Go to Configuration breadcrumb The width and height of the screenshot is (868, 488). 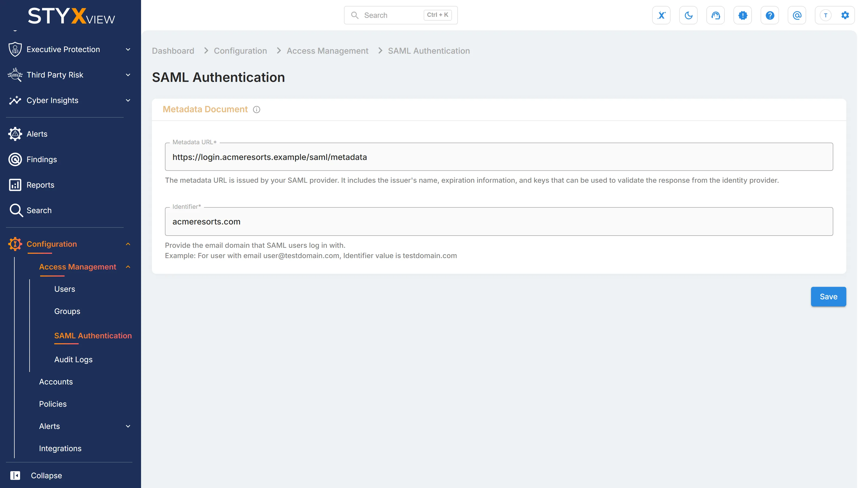tap(241, 51)
